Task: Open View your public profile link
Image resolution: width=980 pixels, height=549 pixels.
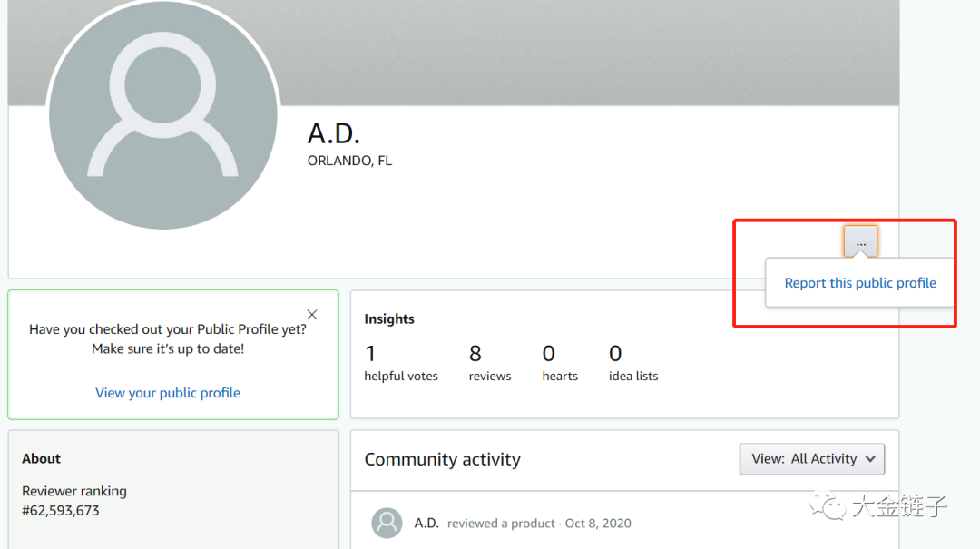Action: tap(168, 393)
